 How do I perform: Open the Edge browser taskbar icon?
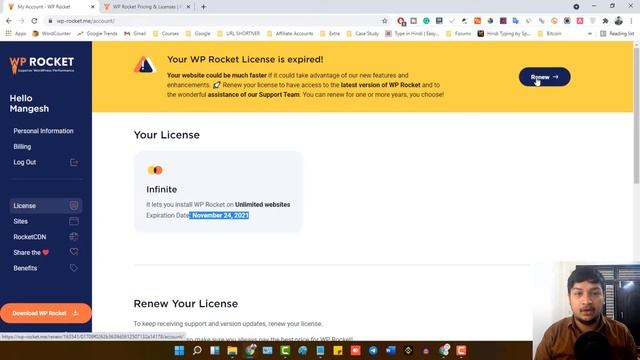point(302,351)
